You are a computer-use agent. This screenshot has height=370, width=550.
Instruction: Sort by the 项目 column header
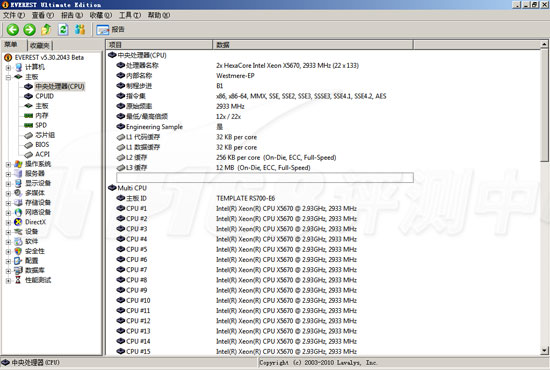(159, 45)
